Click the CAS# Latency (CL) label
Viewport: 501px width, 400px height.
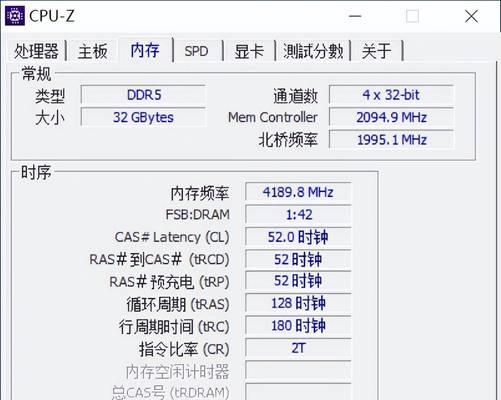point(172,237)
